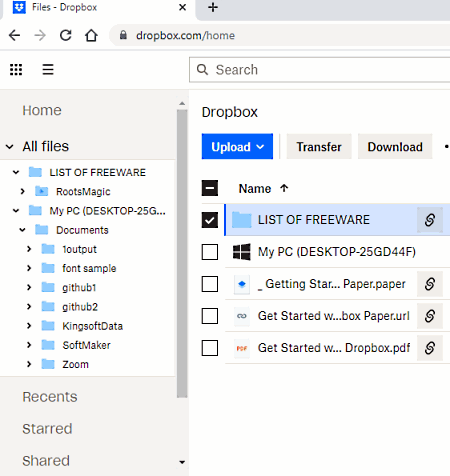Check the My PC (DESKTOP-25GD44F) checkbox
450x476 pixels.
tap(210, 252)
